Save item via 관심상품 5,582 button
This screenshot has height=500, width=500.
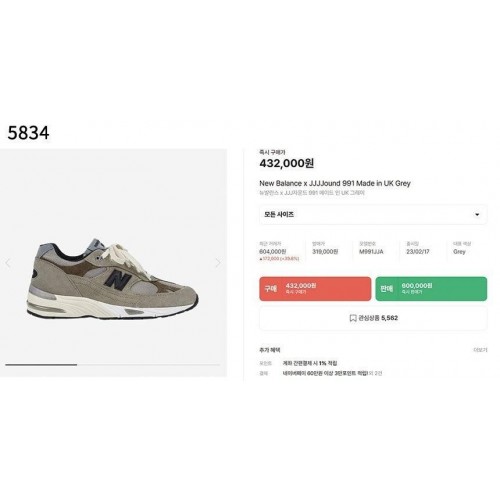click(x=373, y=318)
